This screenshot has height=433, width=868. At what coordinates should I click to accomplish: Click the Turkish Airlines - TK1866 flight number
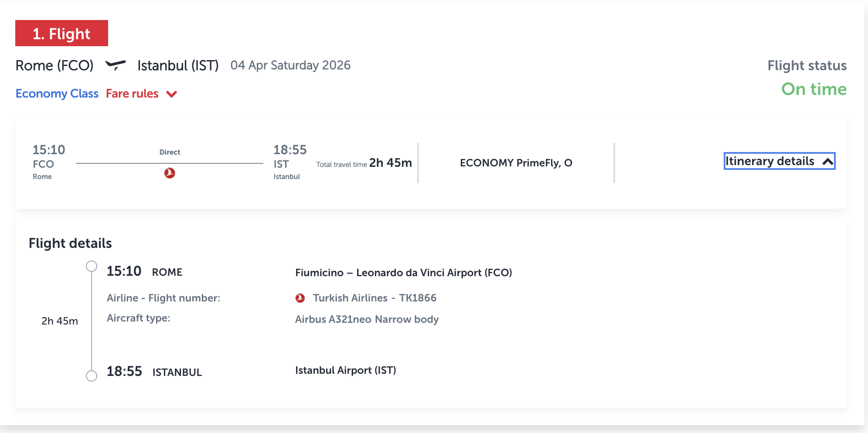click(374, 298)
